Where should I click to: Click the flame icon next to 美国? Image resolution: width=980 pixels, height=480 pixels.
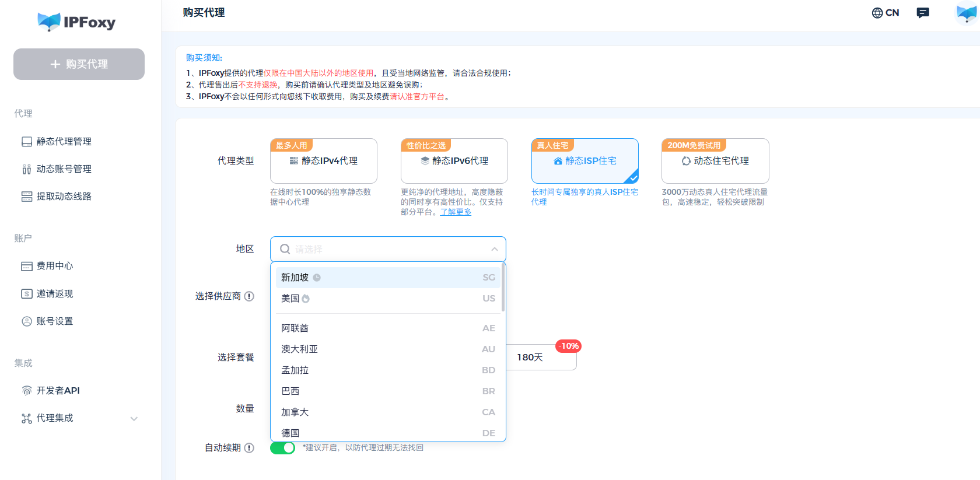click(x=306, y=299)
